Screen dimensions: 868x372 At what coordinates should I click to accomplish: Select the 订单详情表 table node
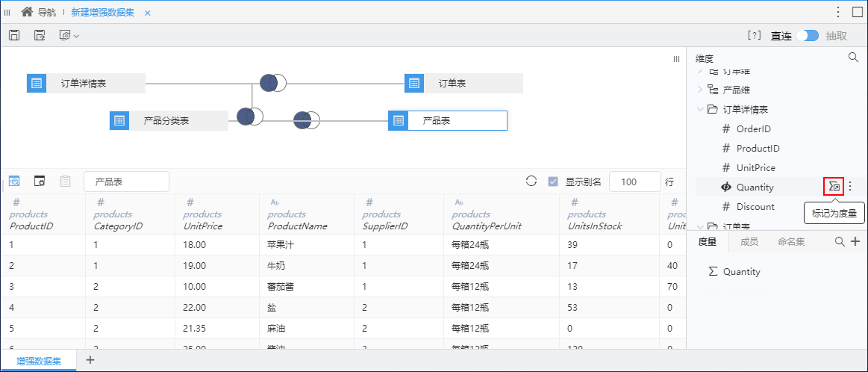point(87,83)
